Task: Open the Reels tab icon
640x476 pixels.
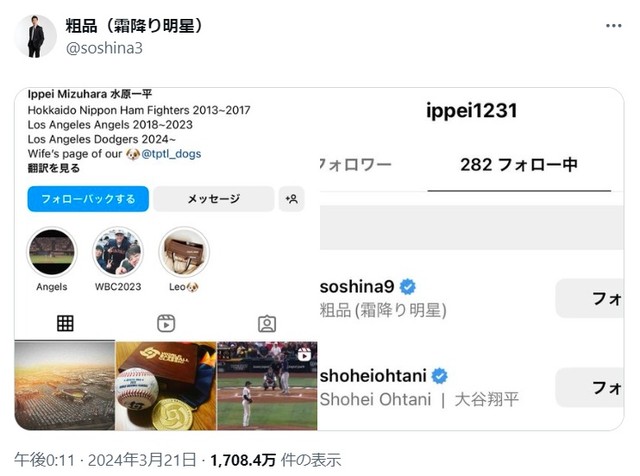Action: (x=166, y=323)
